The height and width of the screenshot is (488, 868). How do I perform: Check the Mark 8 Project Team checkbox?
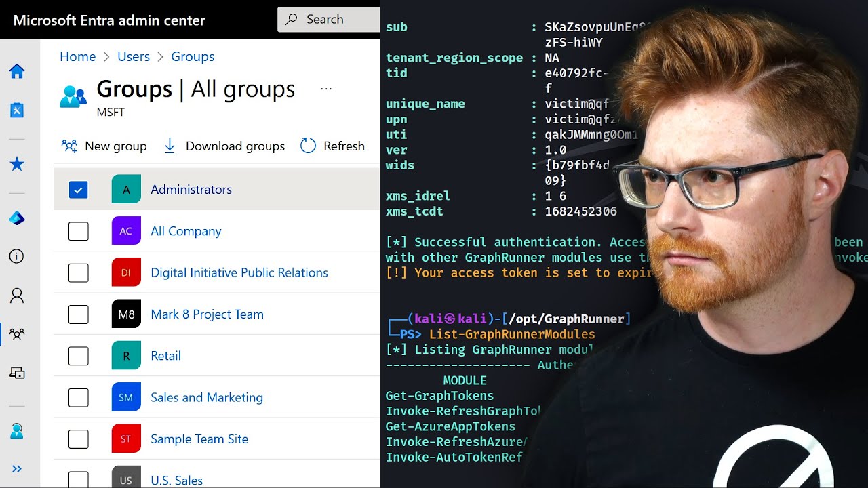79,314
